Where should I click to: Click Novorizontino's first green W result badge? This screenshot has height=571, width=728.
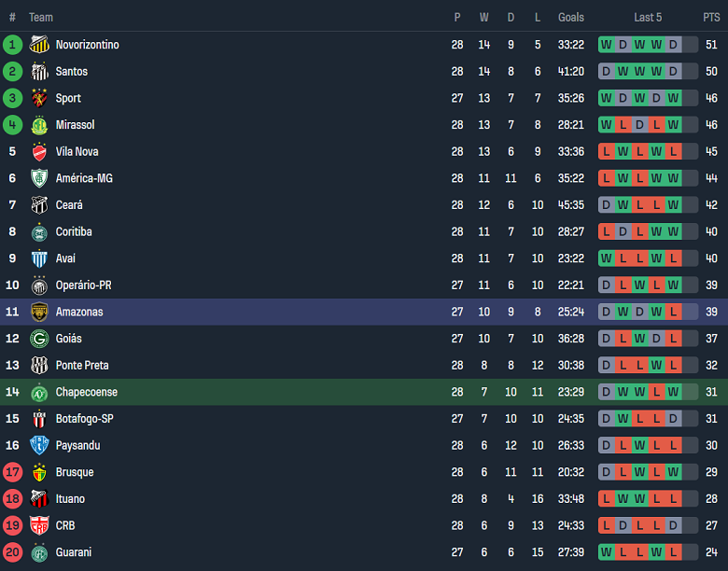[607, 45]
